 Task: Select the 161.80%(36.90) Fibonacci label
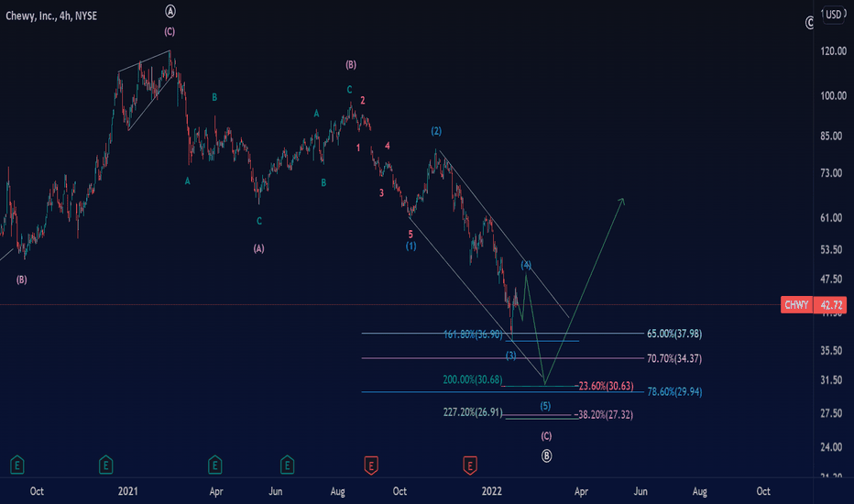pyautogui.click(x=473, y=334)
